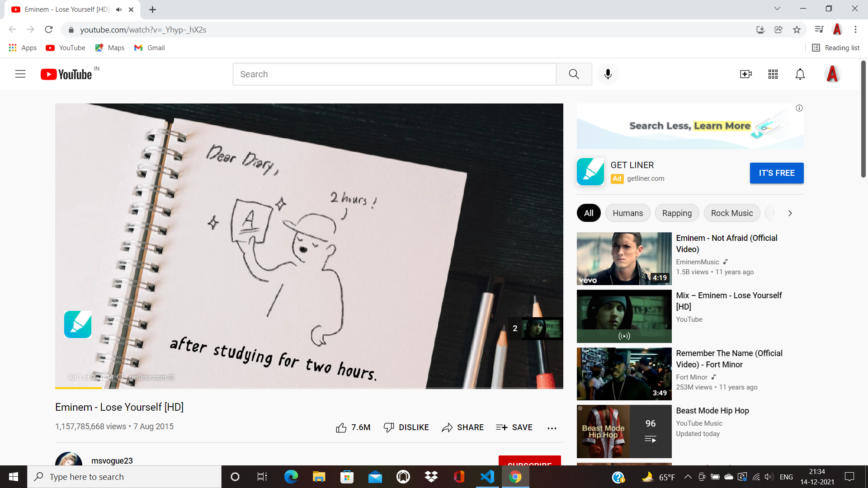Click the SHARE button

(462, 427)
